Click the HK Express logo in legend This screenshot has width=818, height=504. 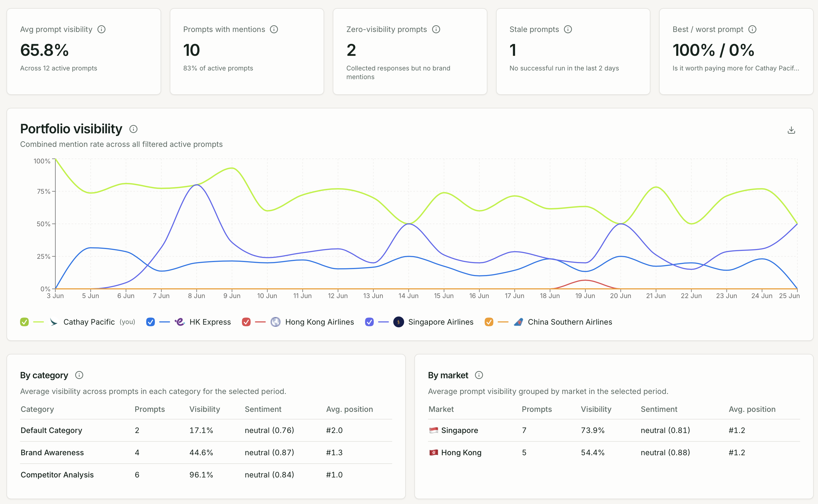click(x=180, y=322)
